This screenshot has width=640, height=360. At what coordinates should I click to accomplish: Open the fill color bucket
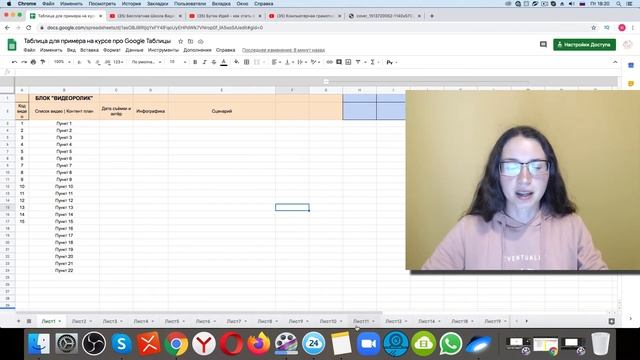[x=236, y=62]
